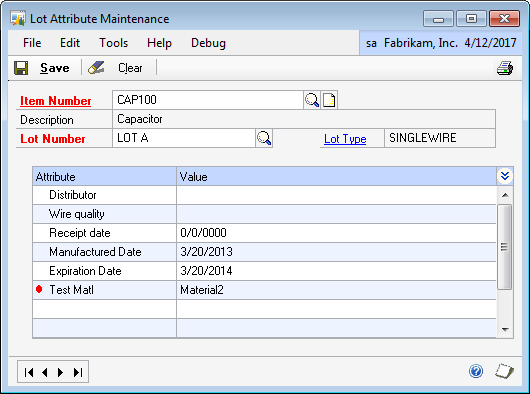The width and height of the screenshot is (530, 394).
Task: Click the Clear eraser icon
Action: click(x=96, y=68)
